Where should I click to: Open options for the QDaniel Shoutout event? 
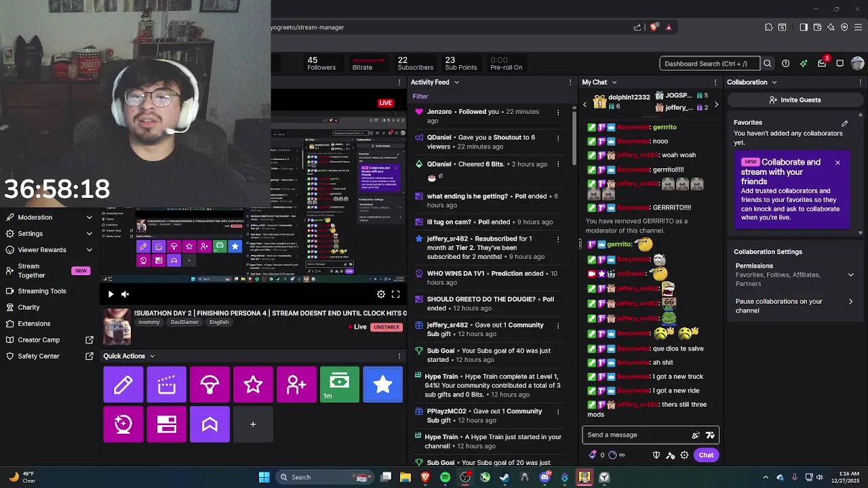pos(558,138)
